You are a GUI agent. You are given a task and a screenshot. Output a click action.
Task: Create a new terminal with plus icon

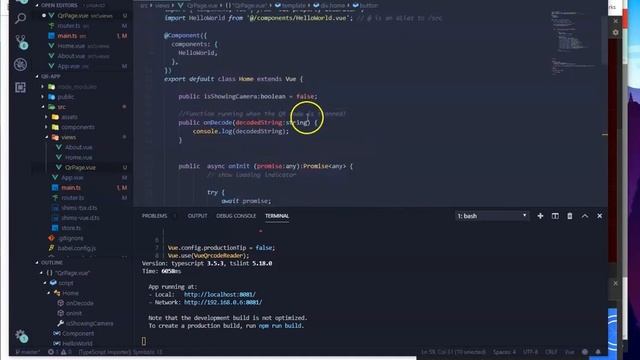(x=540, y=216)
